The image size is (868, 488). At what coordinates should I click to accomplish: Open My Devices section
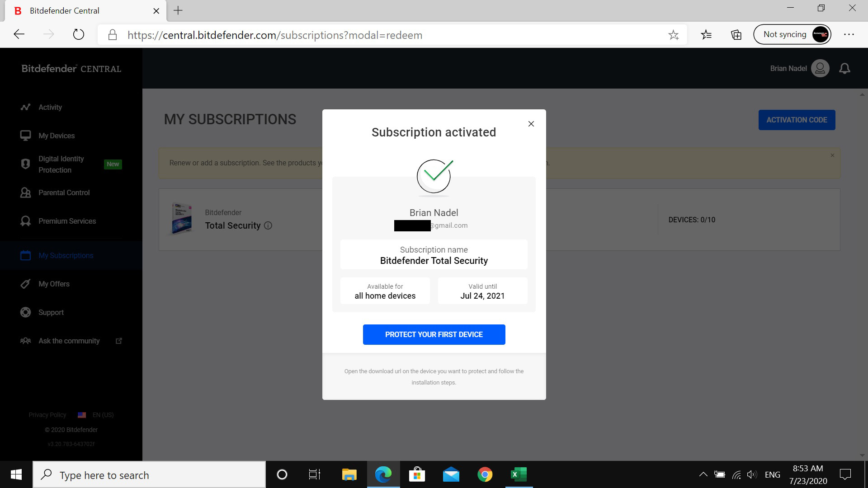pyautogui.click(x=57, y=136)
